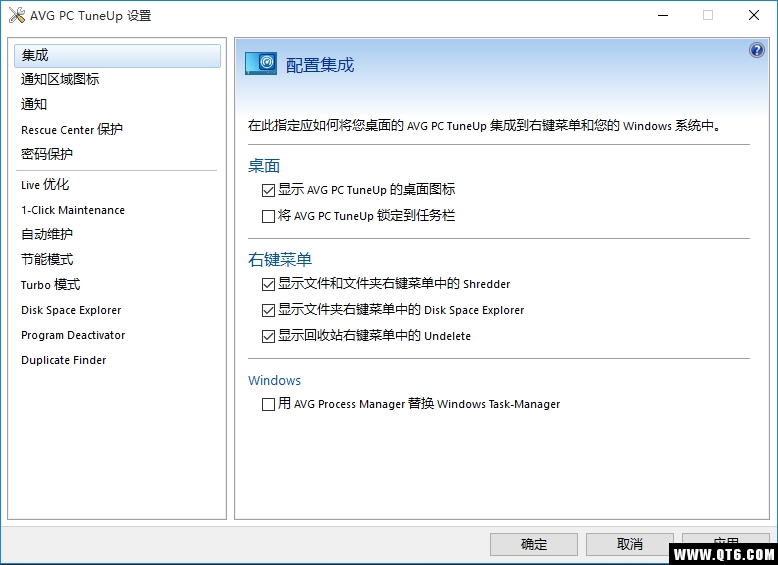Click the 配置集成 page title
This screenshot has height=565, width=778.
(x=320, y=65)
